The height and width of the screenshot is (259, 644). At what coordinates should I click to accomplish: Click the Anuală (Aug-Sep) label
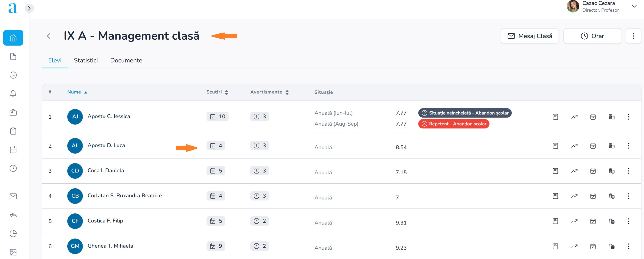coord(336,124)
